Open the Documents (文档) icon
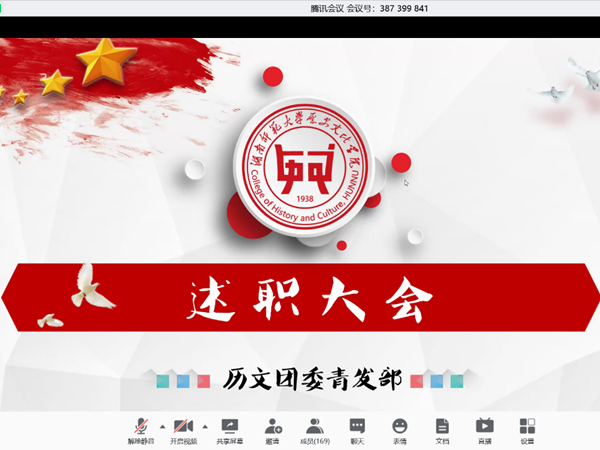 point(442,429)
